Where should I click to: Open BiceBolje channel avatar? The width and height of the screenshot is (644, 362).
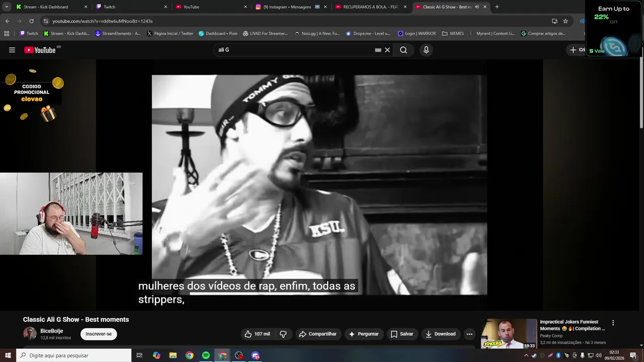coord(30,333)
